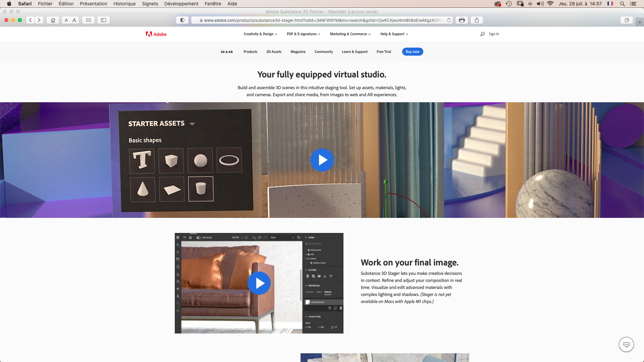The height and width of the screenshot is (362, 644).
Task: Open the Aide menu
Action: click(232, 4)
